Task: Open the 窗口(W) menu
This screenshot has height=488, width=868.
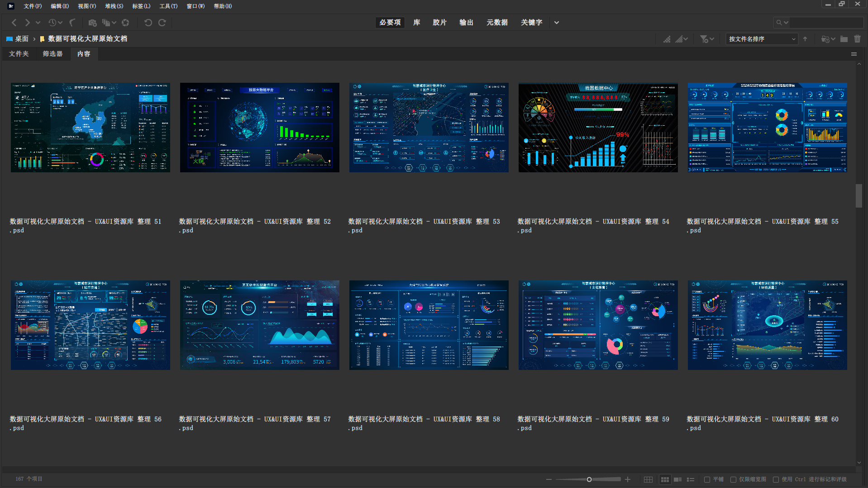Action: point(196,6)
